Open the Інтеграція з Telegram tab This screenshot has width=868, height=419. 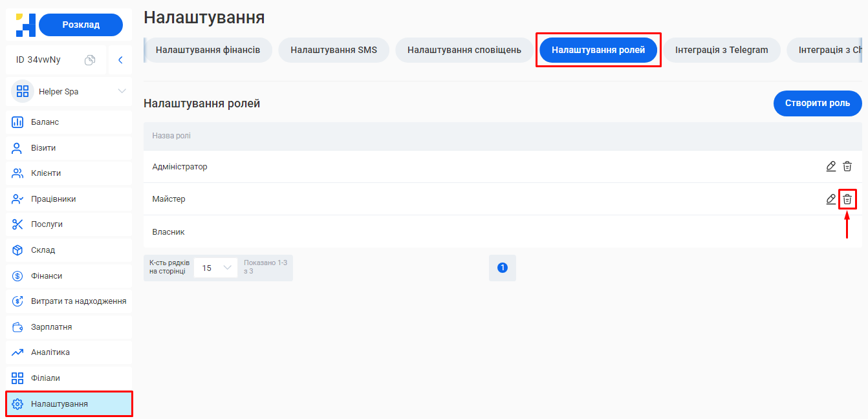(x=722, y=49)
